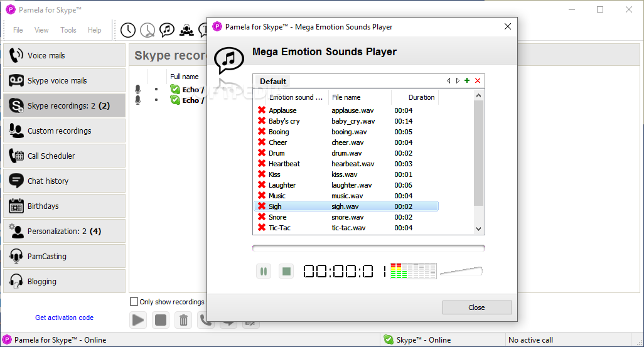
Task: Click the playback progress bar
Action: coord(368,248)
